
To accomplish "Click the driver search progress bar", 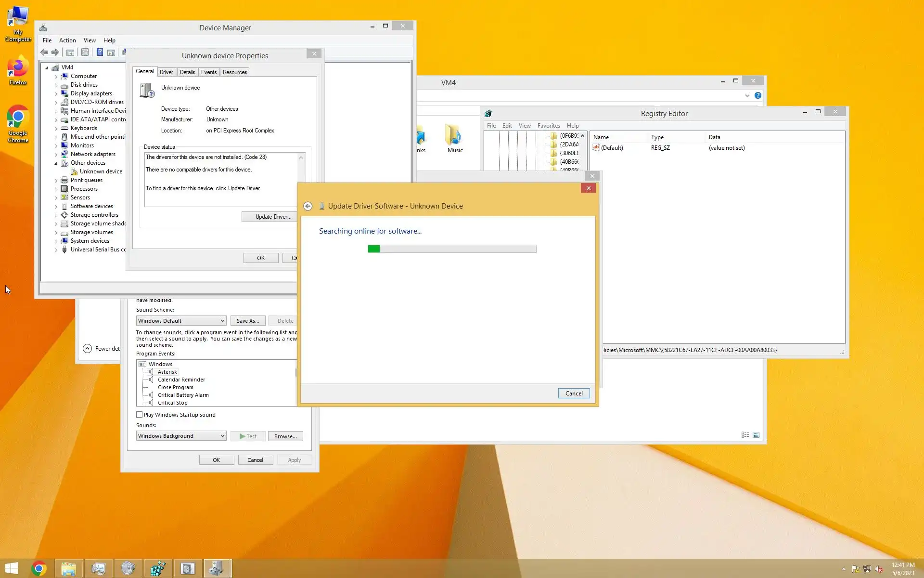I will pos(452,249).
